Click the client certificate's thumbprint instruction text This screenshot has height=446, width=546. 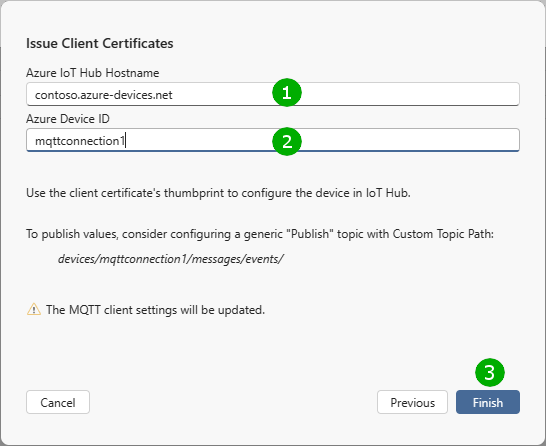tap(218, 193)
